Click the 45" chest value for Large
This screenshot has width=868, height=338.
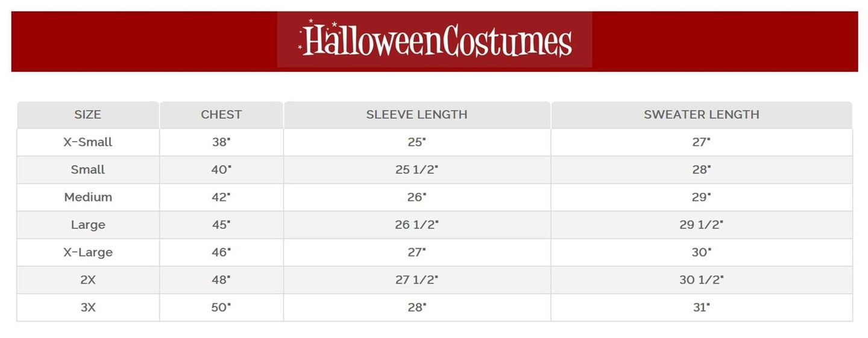tap(221, 225)
